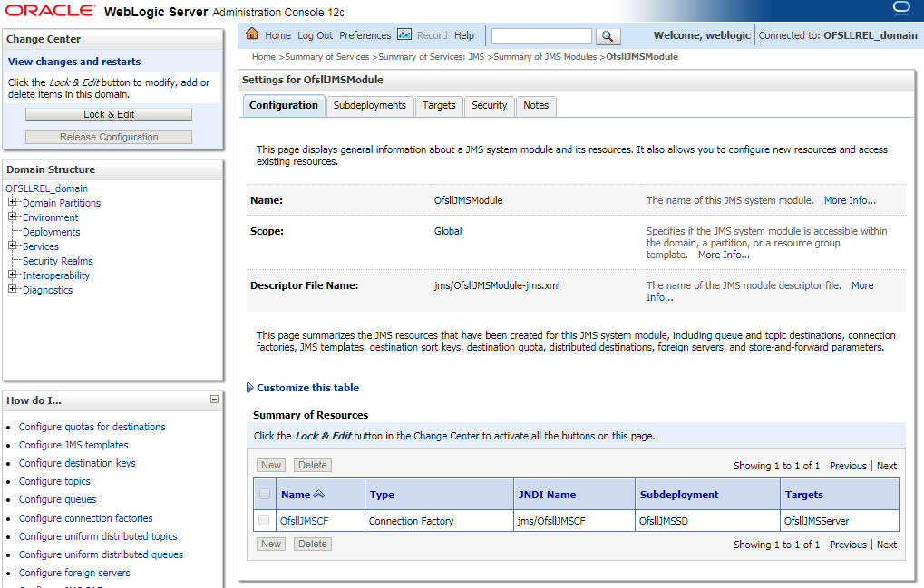Click the sort arrow beside Name column

point(319,495)
